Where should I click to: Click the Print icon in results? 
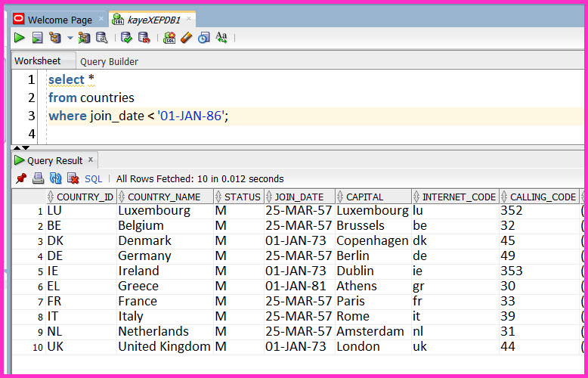[x=39, y=178]
